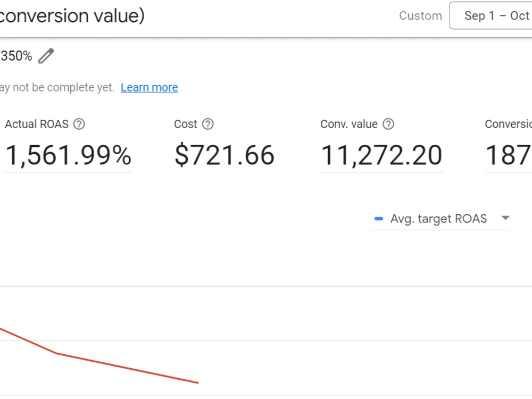Click the 1,561.99% Actual ROAS value

68,155
